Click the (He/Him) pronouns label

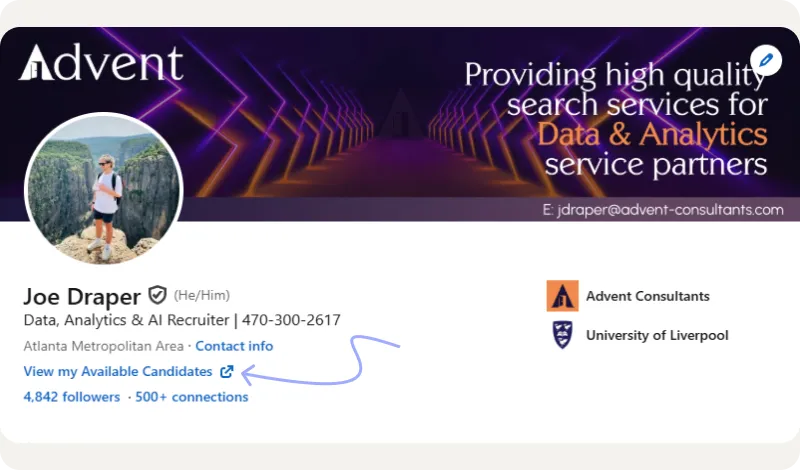pos(202,295)
